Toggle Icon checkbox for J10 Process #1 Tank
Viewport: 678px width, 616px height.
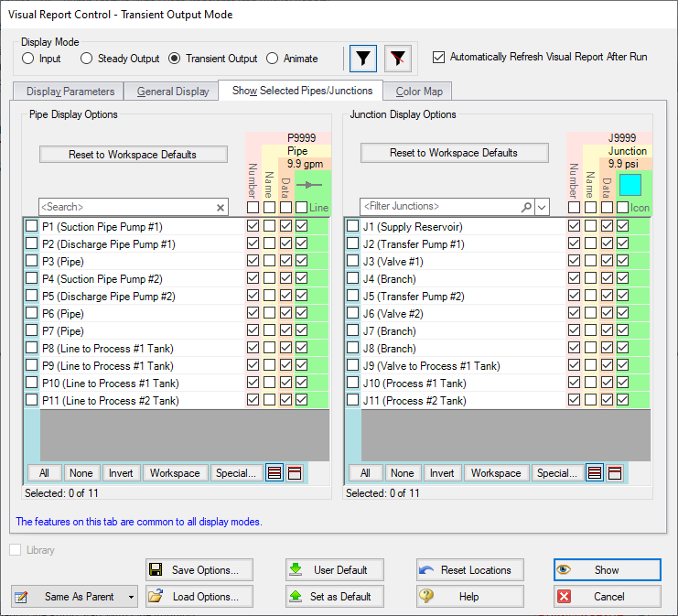click(622, 382)
